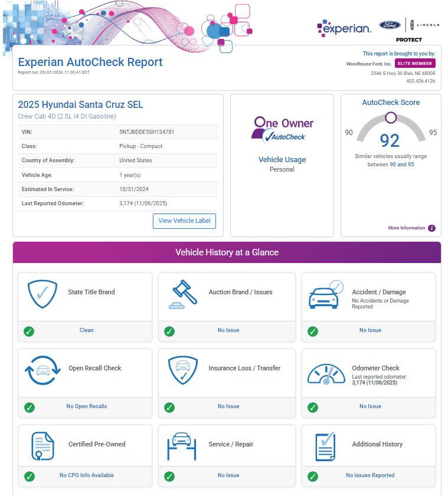Click the Additional History card title

[x=377, y=444]
